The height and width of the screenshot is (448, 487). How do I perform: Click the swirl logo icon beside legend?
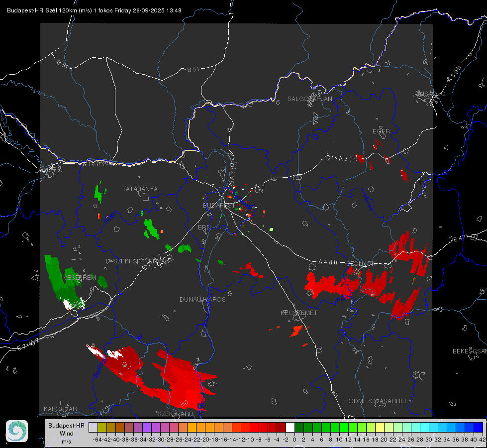pos(17,431)
